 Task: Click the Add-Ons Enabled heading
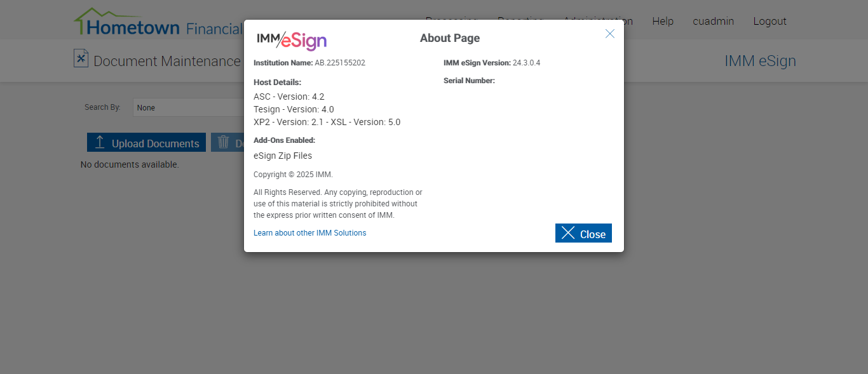pos(284,140)
